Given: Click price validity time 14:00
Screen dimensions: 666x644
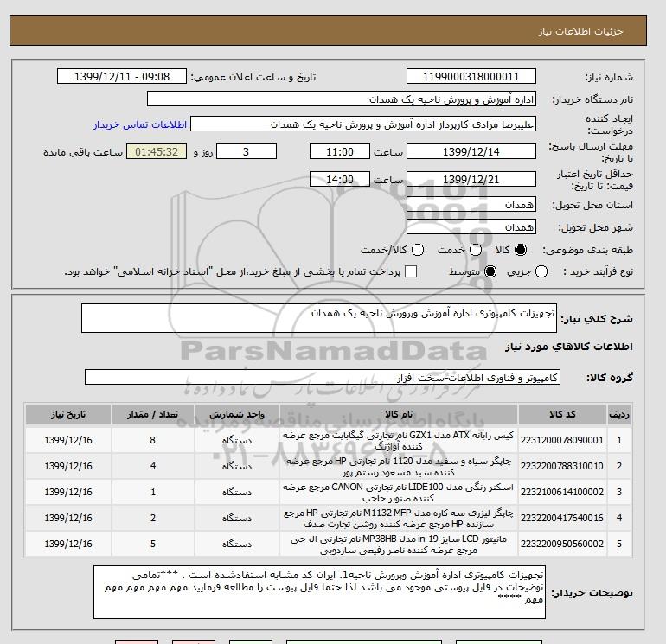Looking at the screenshot, I should pos(340,179).
